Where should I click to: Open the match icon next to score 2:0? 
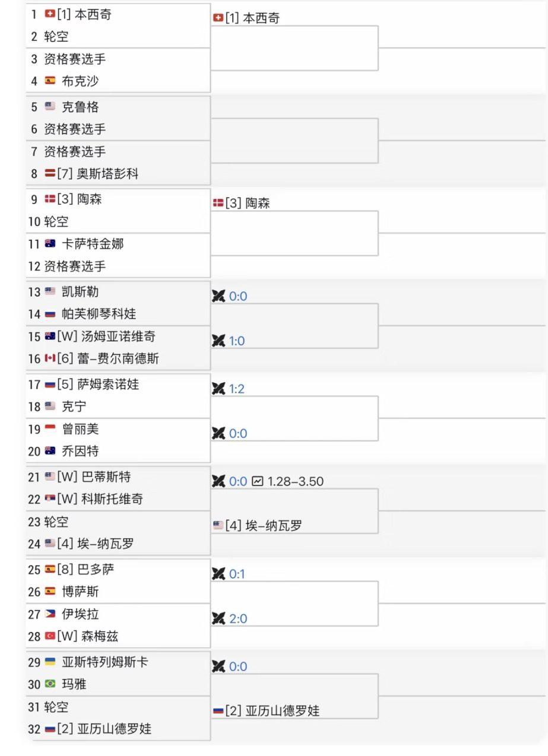[218, 618]
